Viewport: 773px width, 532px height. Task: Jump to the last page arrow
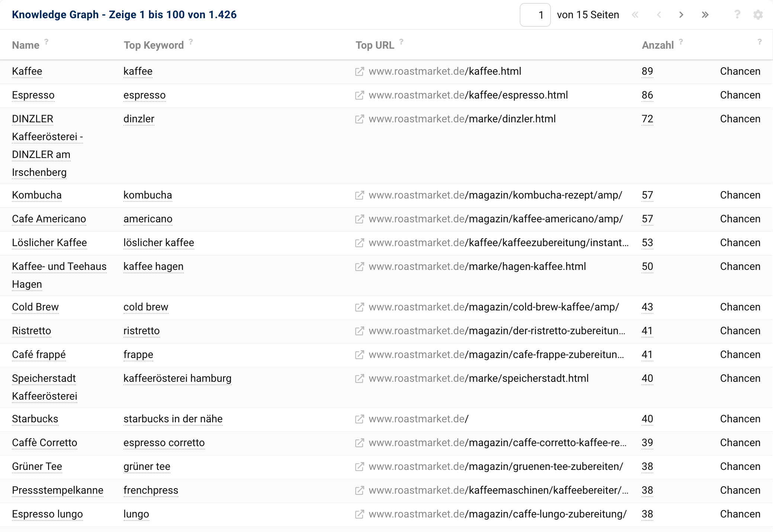[705, 15]
